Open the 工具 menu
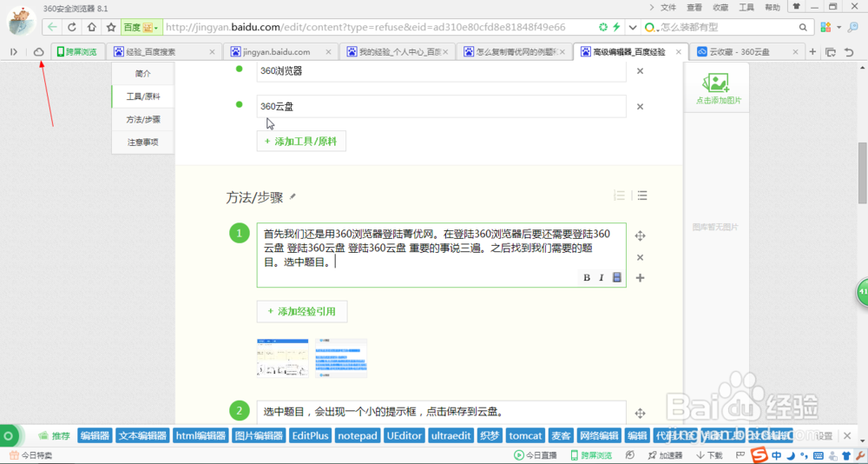The image size is (868, 464). pyautogui.click(x=746, y=7)
